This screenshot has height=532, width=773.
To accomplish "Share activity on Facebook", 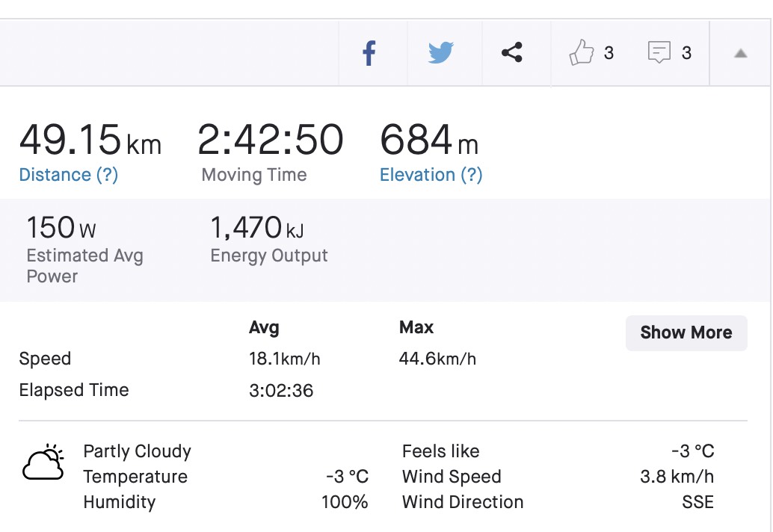I will pyautogui.click(x=369, y=53).
